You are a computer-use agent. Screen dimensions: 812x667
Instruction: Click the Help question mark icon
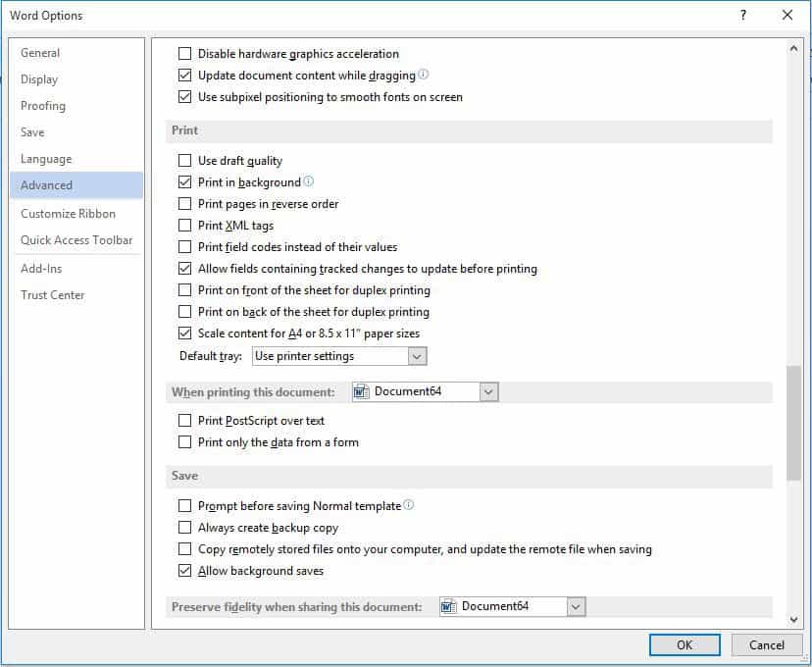tap(743, 15)
